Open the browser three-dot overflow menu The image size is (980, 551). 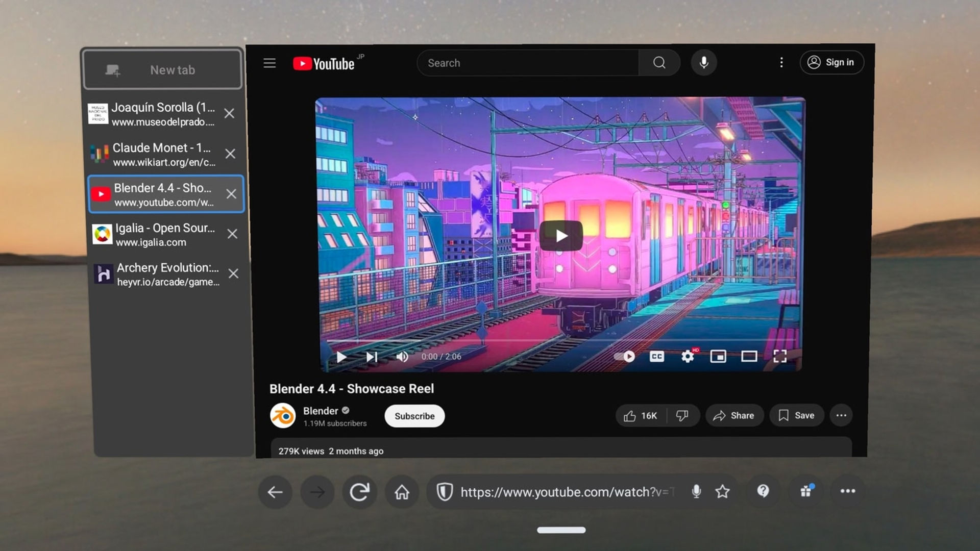click(848, 491)
